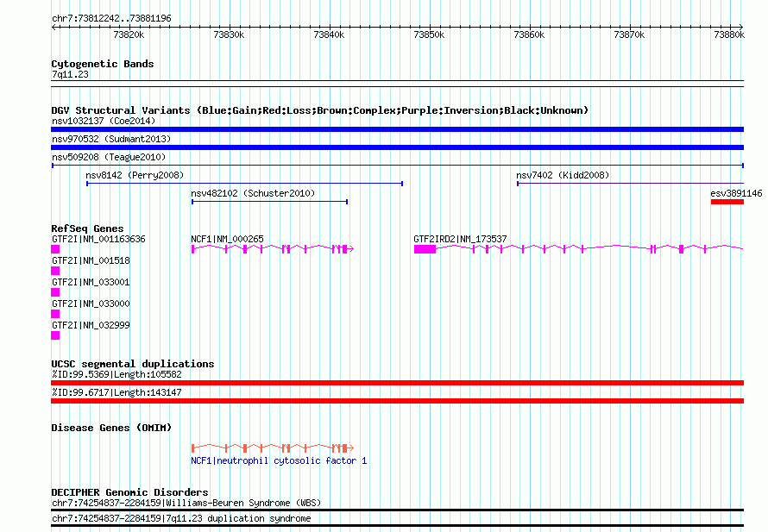Select the GTF2I|NM_033000 gene label
768x532 pixels.
91,304
